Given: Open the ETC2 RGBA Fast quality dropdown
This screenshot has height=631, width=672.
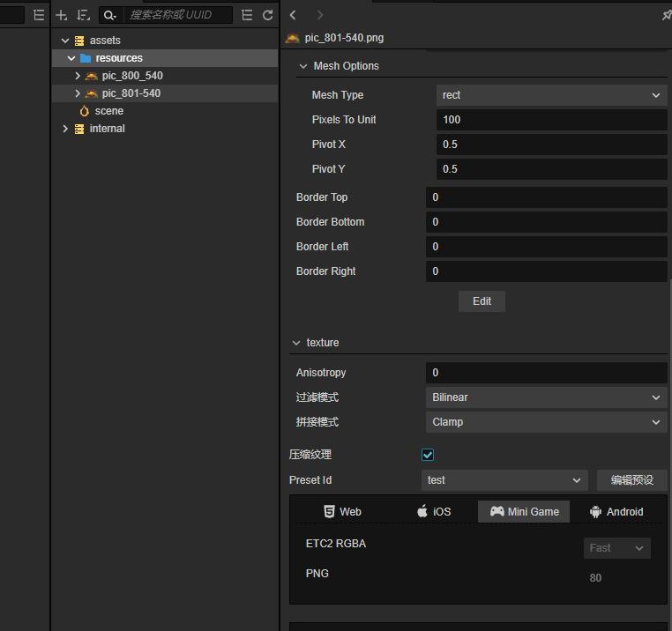Looking at the screenshot, I should 617,548.
